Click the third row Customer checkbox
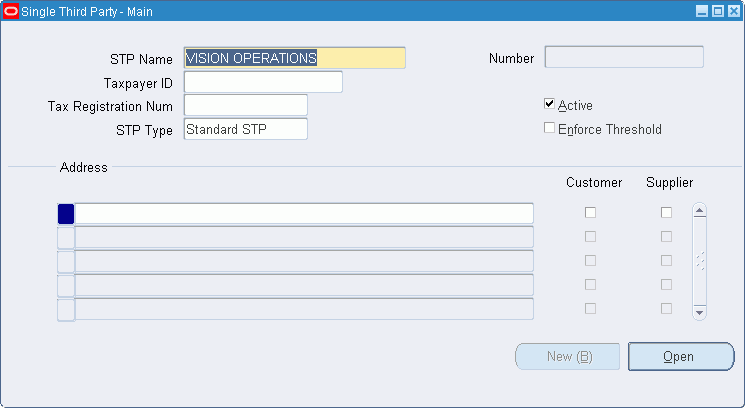745x408 pixels. (x=591, y=260)
